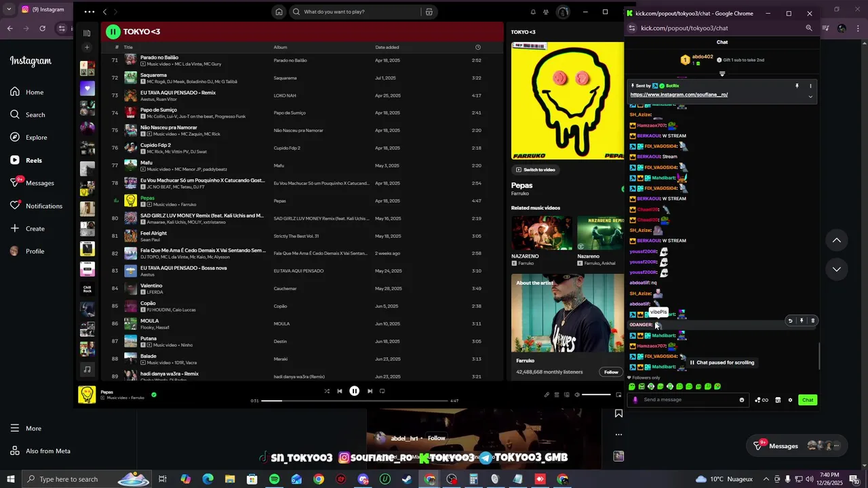Open Spotify three-dot menu at top left
This screenshot has height=488, width=868.
pyautogui.click(x=90, y=12)
